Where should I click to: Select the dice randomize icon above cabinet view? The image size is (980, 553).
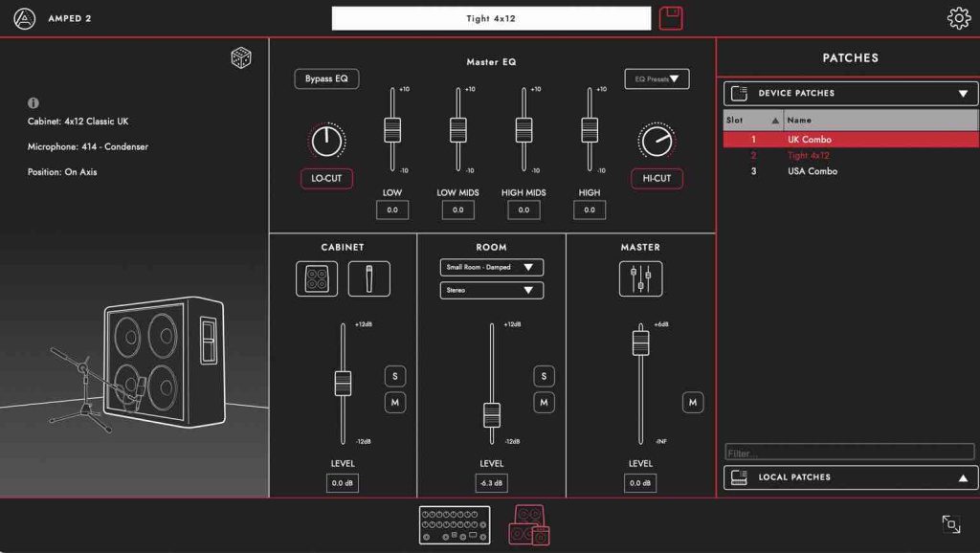tap(239, 57)
